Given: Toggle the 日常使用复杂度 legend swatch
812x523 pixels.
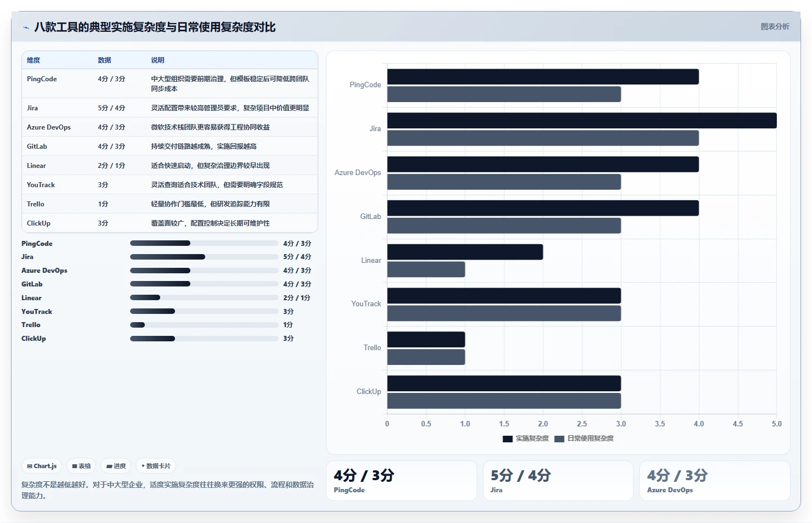Looking at the screenshot, I should point(559,438).
